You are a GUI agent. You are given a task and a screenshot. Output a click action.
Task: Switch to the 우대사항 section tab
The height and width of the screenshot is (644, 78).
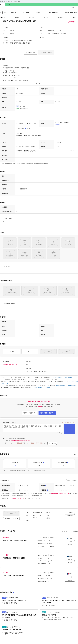point(31,18)
